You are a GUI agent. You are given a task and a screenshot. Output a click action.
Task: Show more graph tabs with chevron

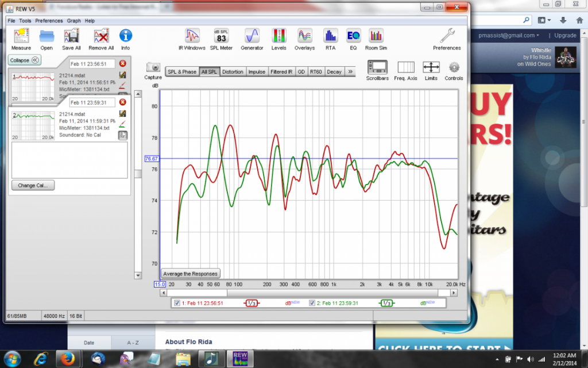(350, 71)
